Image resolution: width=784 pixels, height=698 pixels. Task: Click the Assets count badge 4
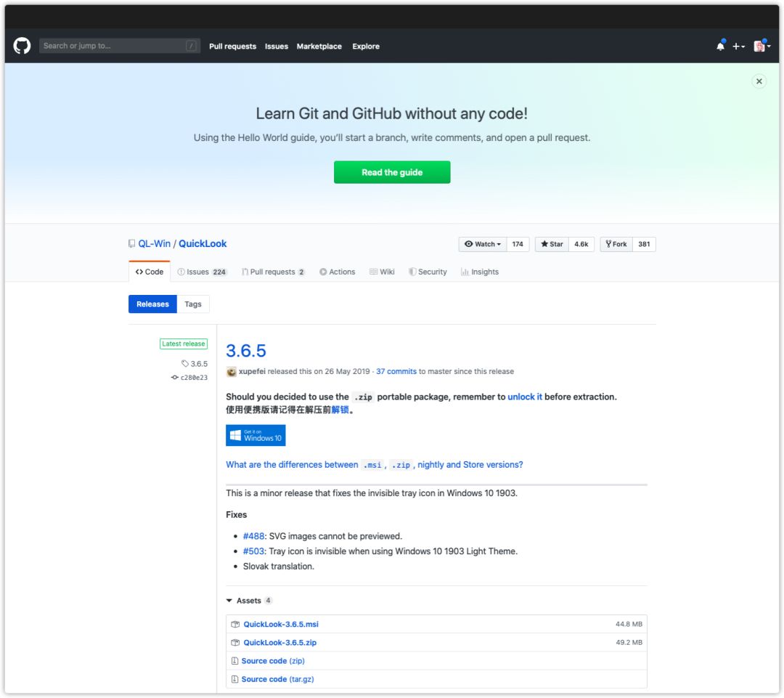pos(268,601)
